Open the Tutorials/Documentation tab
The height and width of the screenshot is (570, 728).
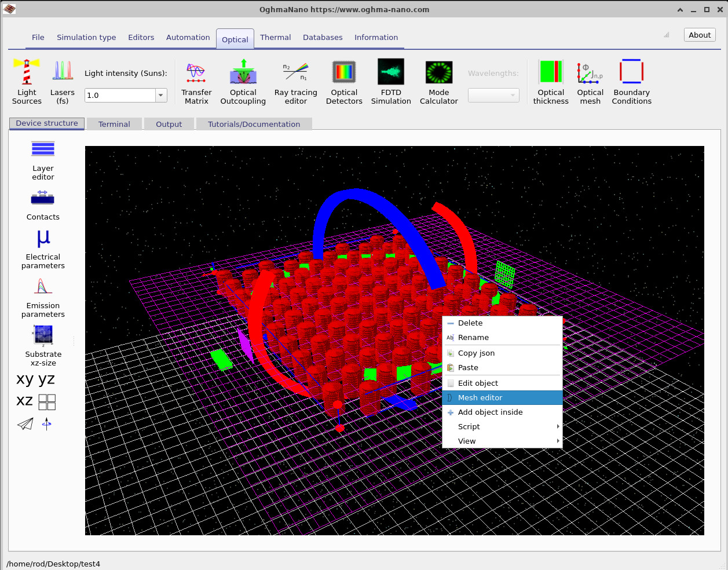coord(254,124)
